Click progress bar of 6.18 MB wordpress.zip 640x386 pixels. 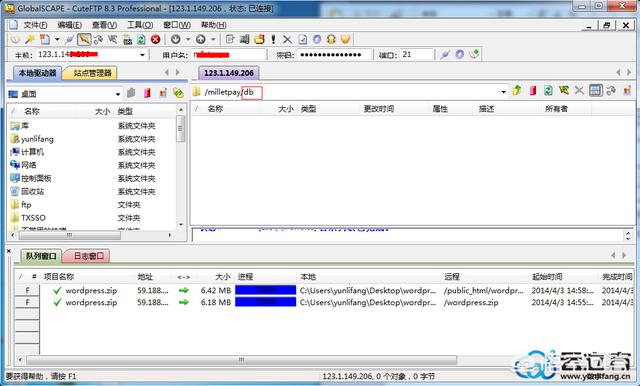pos(265,302)
